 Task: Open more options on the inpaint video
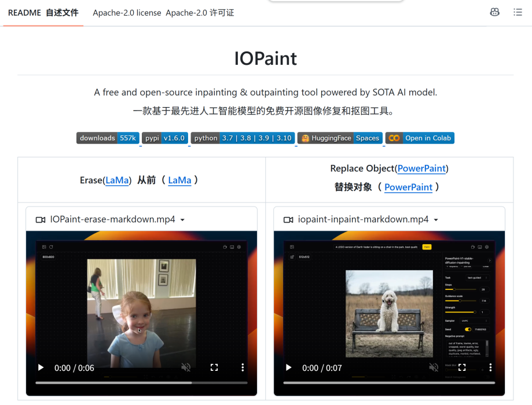pos(490,367)
